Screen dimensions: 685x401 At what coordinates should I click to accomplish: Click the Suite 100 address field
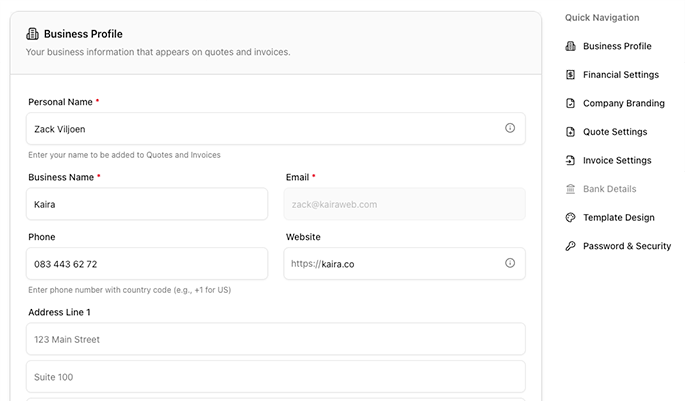pyautogui.click(x=276, y=377)
